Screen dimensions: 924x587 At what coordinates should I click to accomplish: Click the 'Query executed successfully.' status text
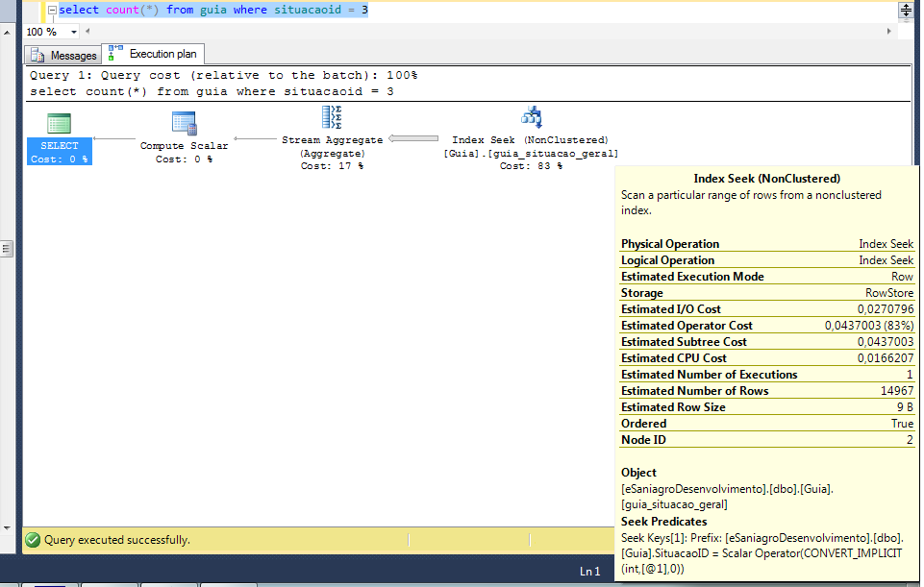click(117, 540)
